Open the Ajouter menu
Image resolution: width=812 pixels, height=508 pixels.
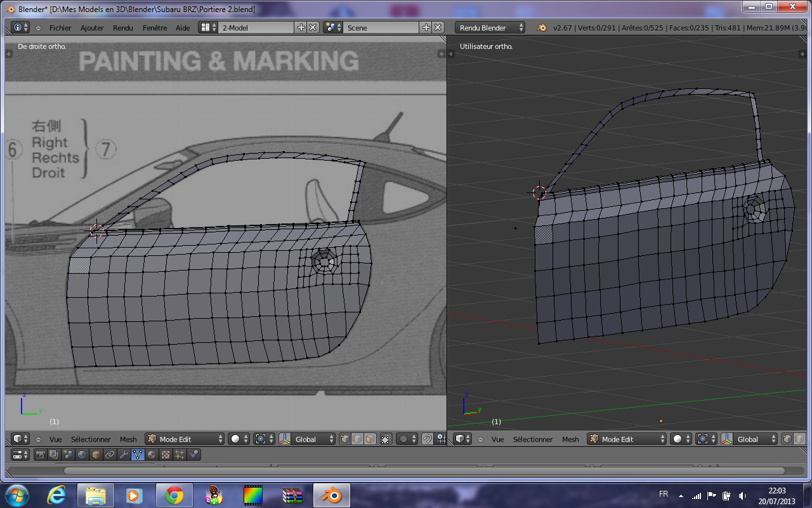pos(92,28)
